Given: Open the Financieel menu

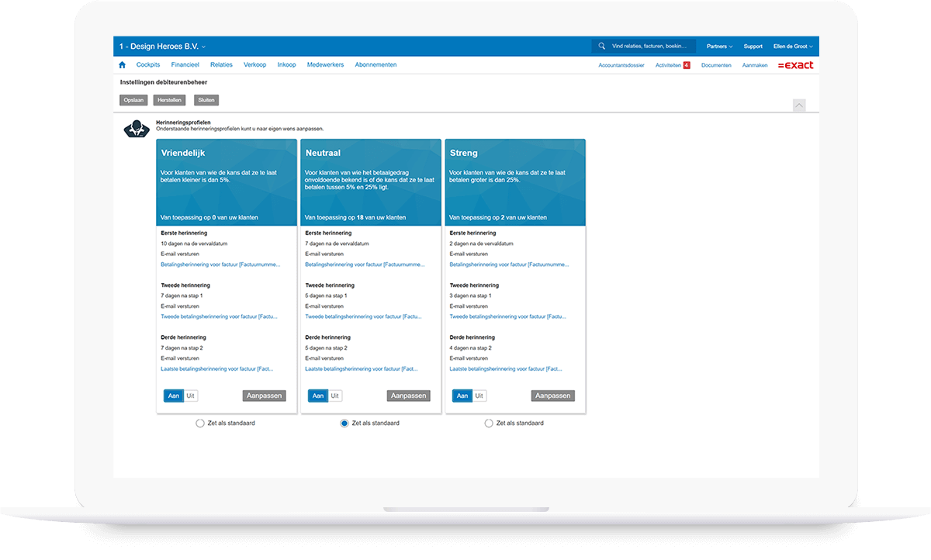Looking at the screenshot, I should (x=185, y=65).
